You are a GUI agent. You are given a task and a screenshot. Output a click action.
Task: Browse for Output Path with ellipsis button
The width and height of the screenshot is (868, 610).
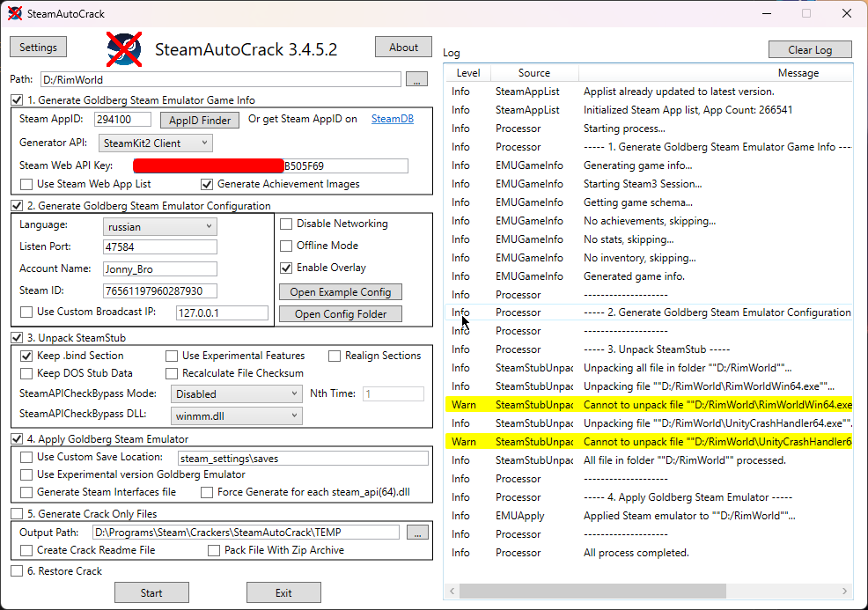(417, 532)
